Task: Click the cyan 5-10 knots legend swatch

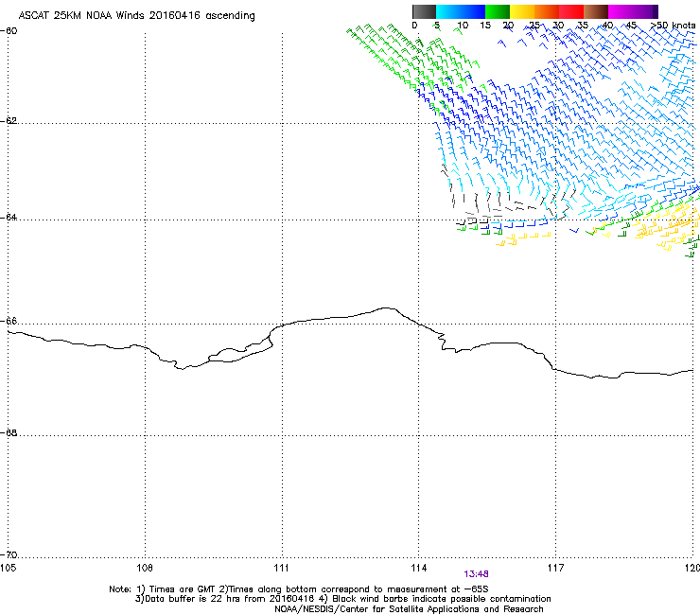Action: click(x=448, y=11)
